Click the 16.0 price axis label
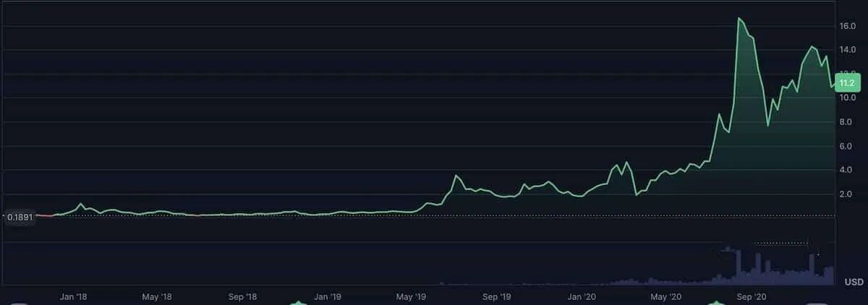This screenshot has width=868, height=305. click(x=848, y=26)
